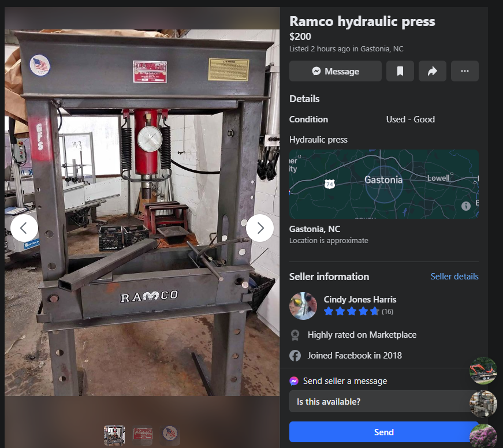This screenshot has width=503, height=448.
Task: View the seller's five-star rating
Action: (351, 312)
